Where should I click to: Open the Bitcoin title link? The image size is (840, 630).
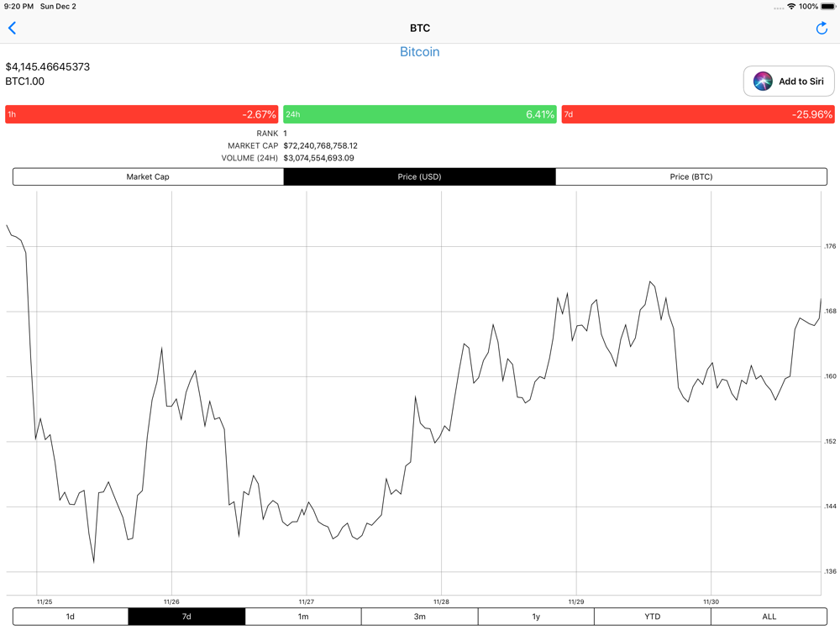click(419, 52)
